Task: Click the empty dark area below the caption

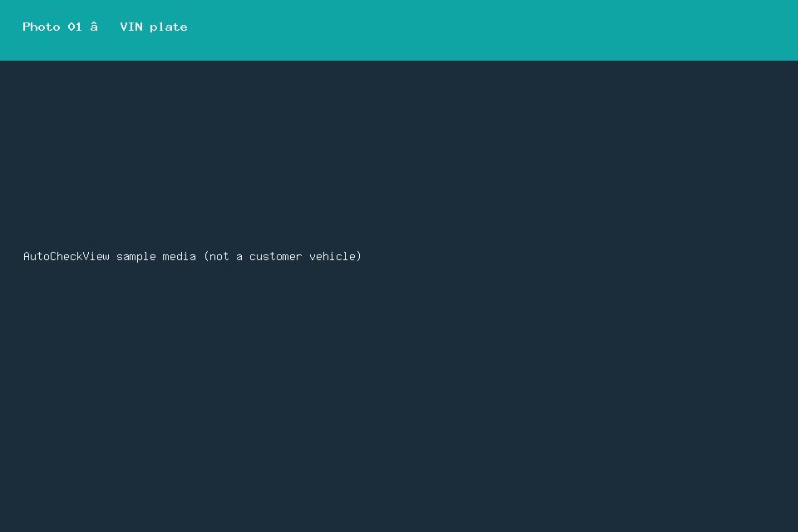Action: point(399,397)
